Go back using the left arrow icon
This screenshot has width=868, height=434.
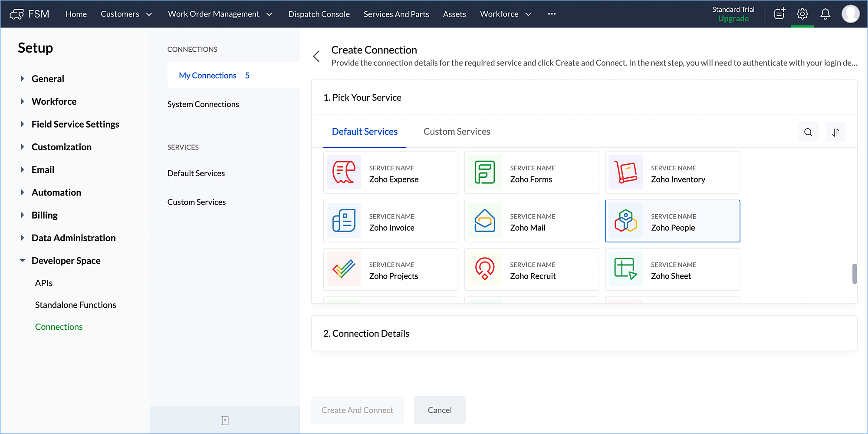[316, 56]
